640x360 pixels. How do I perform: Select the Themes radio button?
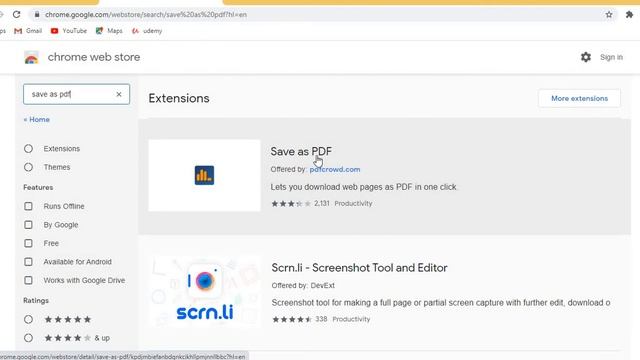(28, 167)
